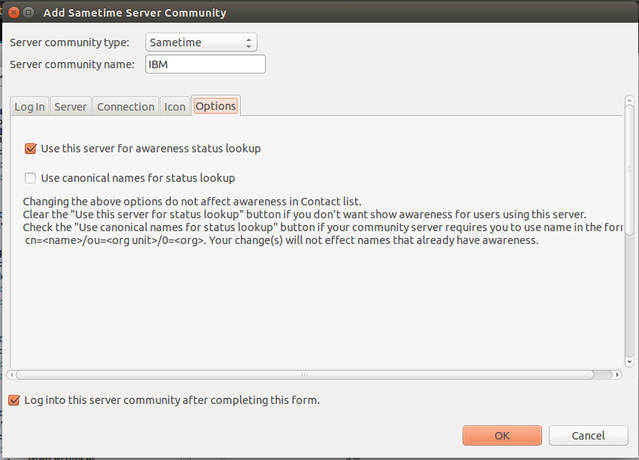Close the Add Sametime Server Community dialog
The width and height of the screenshot is (639, 460).
(x=14, y=13)
